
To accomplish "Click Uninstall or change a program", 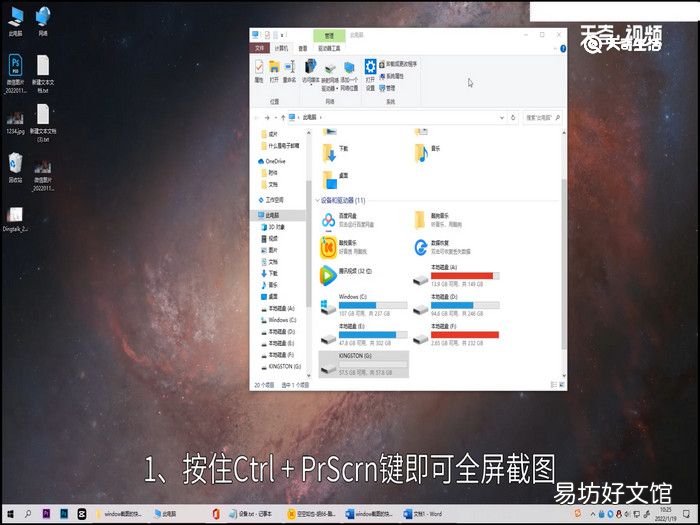I will [398, 64].
